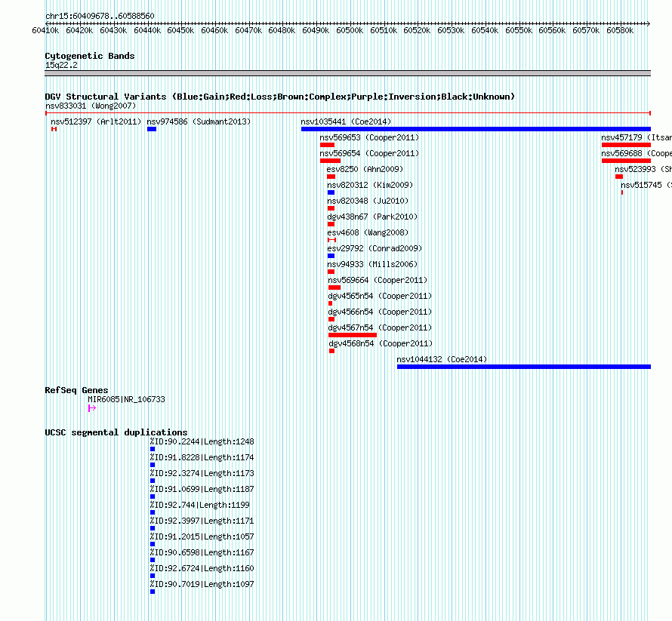Click the nsv569664 (Cooper2011) variant
Image resolution: width=672 pixels, height=621 pixels.
[x=378, y=280]
